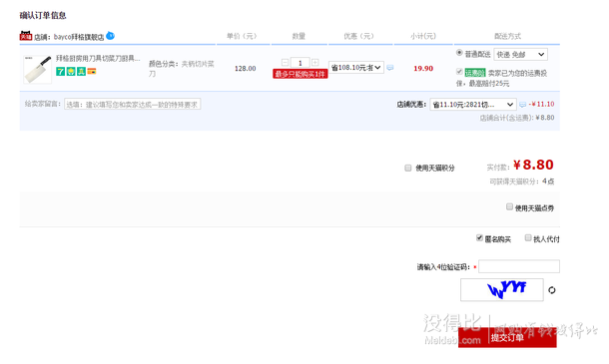Click the captcha image
The height and width of the screenshot is (364, 609).
point(502,290)
